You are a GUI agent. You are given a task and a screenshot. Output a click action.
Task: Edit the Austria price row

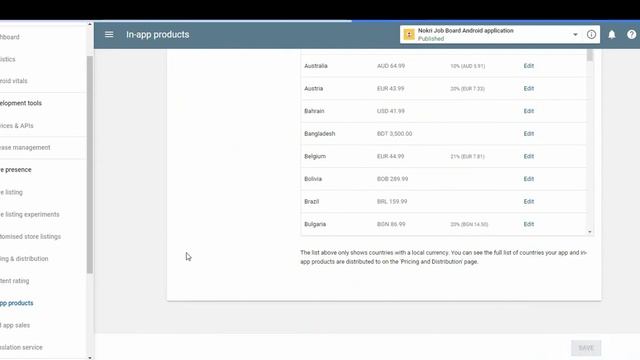pos(529,88)
